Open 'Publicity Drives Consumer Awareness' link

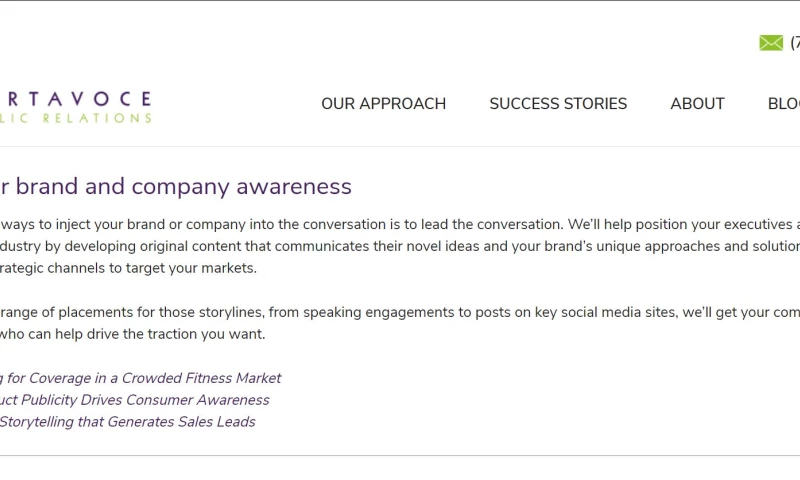coord(134,400)
